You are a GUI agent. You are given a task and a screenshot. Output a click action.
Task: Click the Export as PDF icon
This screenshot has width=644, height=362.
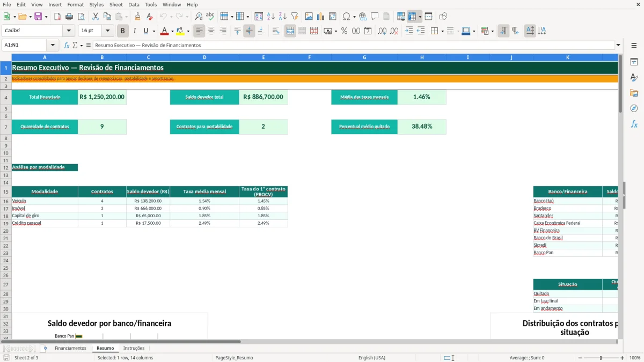tap(57, 17)
